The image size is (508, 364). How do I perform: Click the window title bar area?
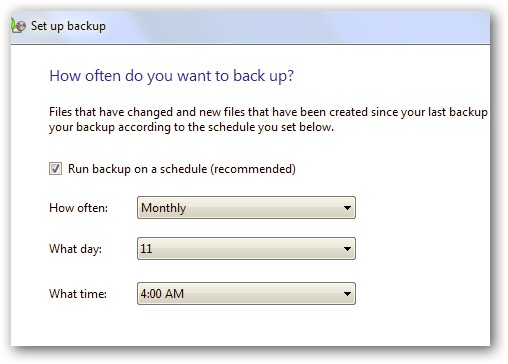click(250, 27)
